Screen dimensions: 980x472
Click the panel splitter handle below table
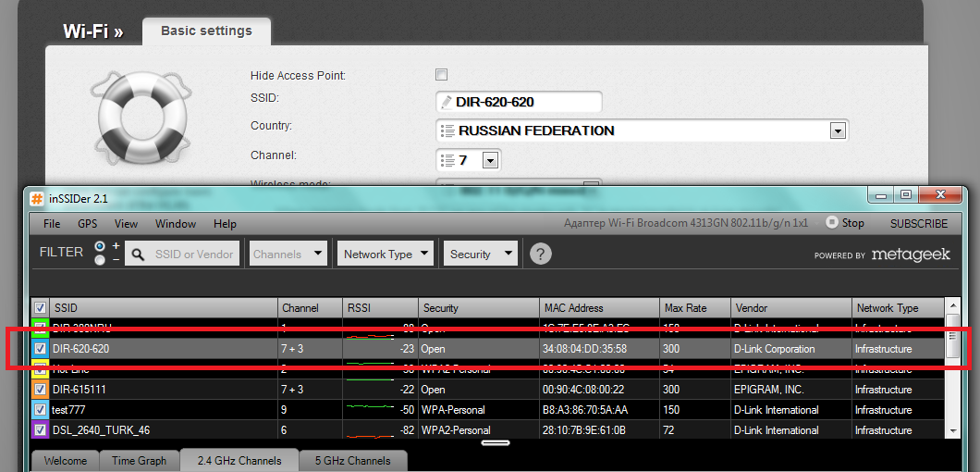click(496, 443)
